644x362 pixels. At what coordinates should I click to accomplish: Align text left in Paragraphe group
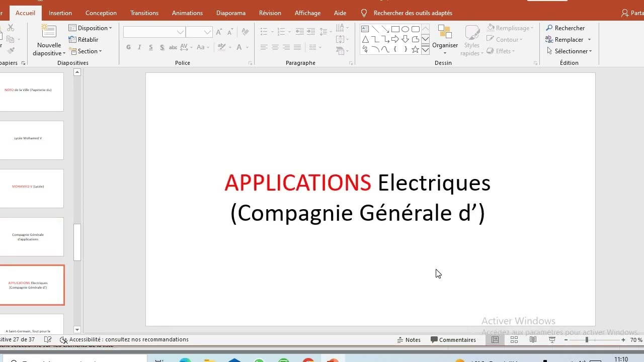264,47
